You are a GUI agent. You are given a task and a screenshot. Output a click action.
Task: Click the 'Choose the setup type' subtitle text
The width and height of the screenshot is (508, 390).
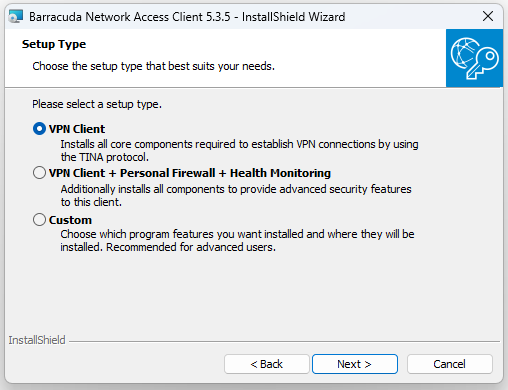coord(154,66)
